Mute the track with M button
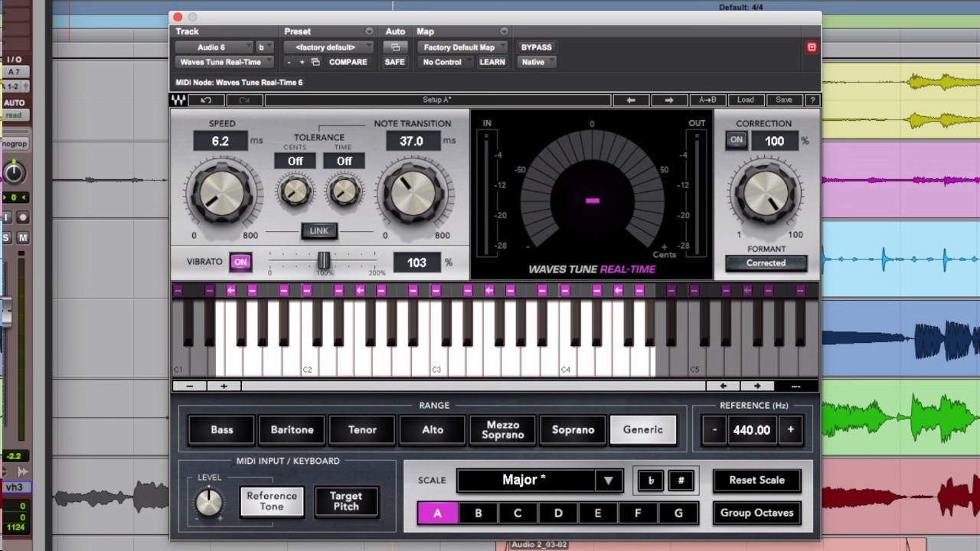The image size is (980, 551). click(23, 238)
